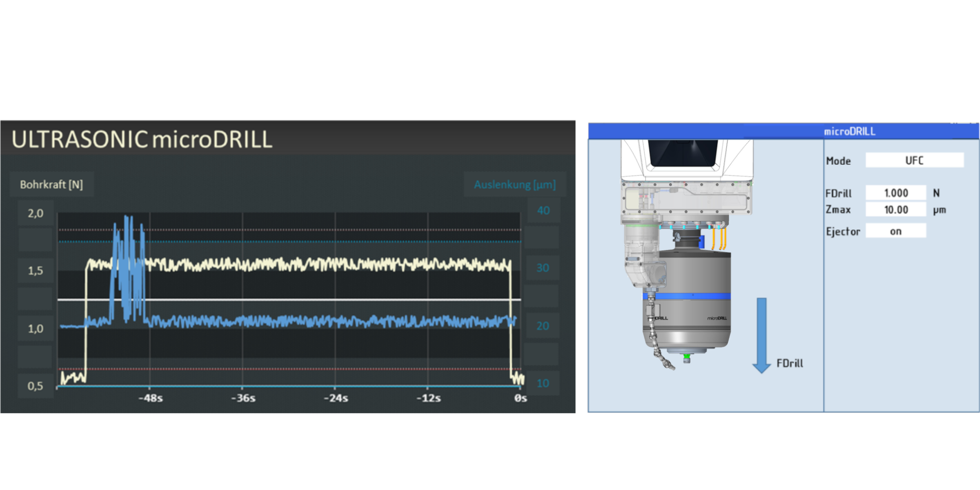Screen dimensions: 980x490
Task: Click the 2,0 force scale value
Action: [x=35, y=213]
